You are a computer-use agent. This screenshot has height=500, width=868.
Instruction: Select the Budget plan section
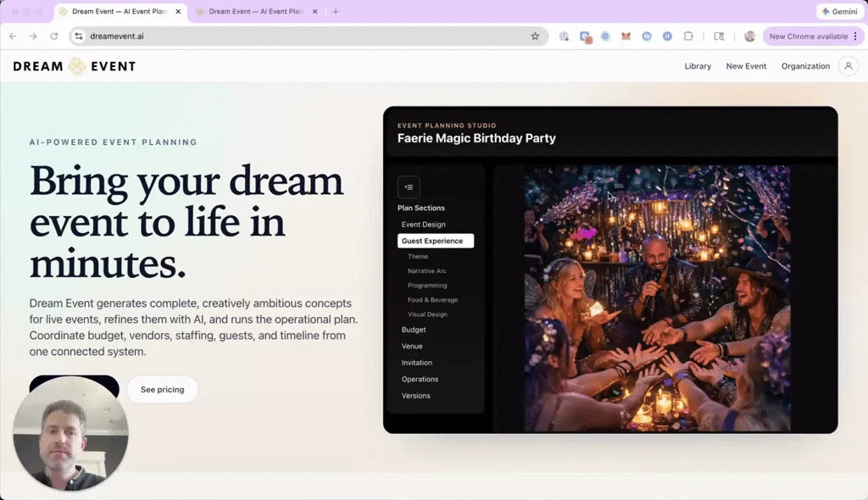[414, 330]
